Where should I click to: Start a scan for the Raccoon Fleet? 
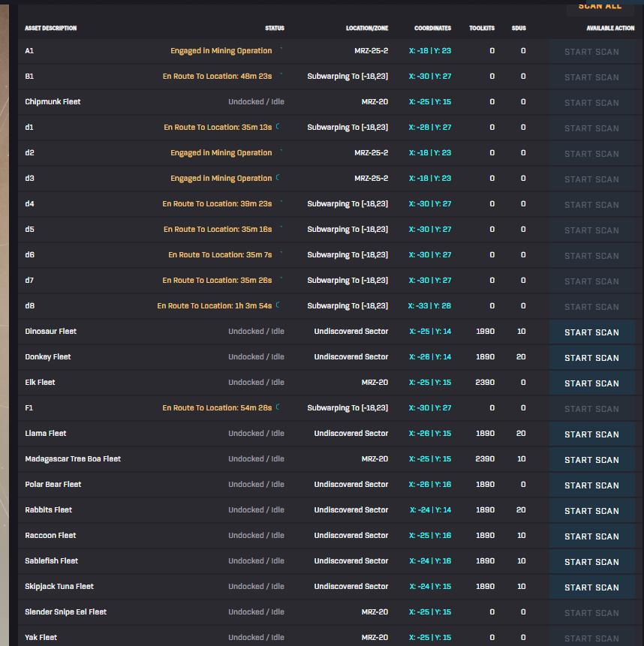coord(591,535)
